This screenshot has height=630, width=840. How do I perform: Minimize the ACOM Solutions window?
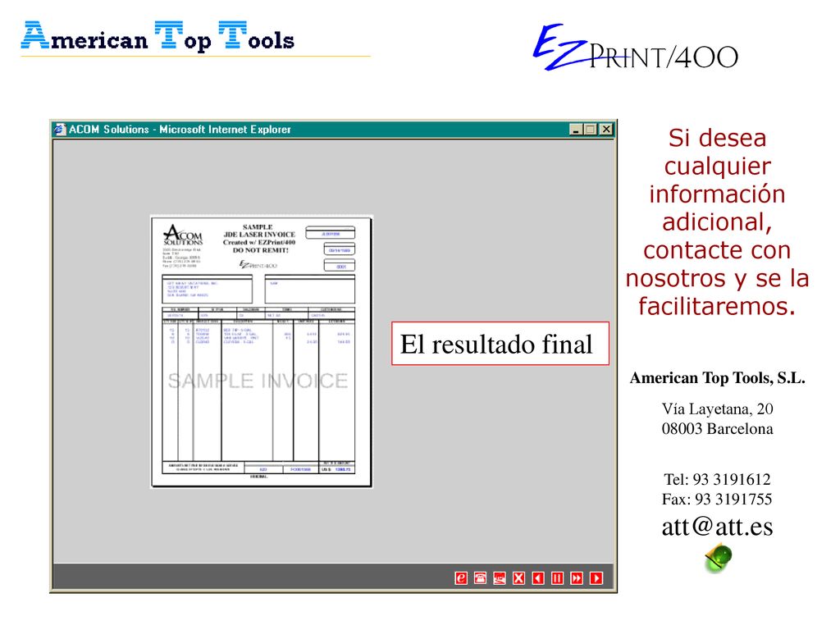tap(576, 129)
